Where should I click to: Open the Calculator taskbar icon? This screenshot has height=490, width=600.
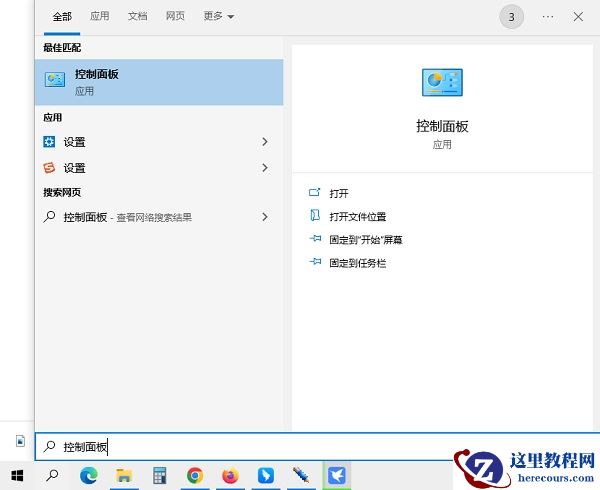coord(159,475)
